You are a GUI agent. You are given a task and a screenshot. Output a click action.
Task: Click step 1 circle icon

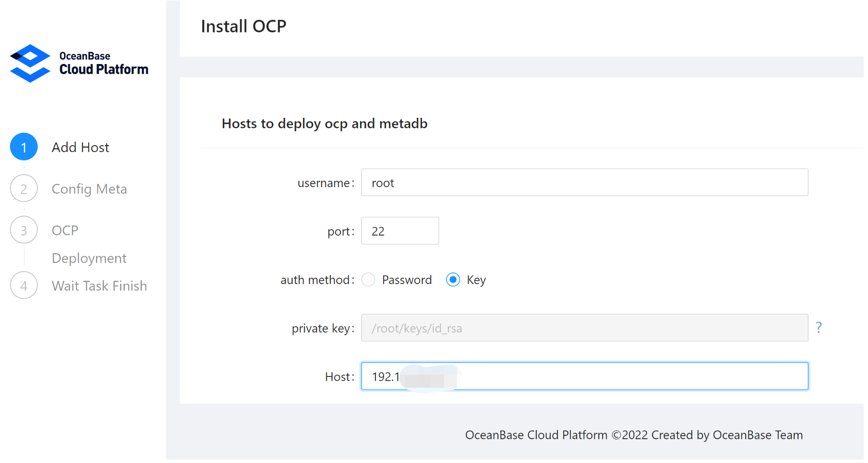24,147
